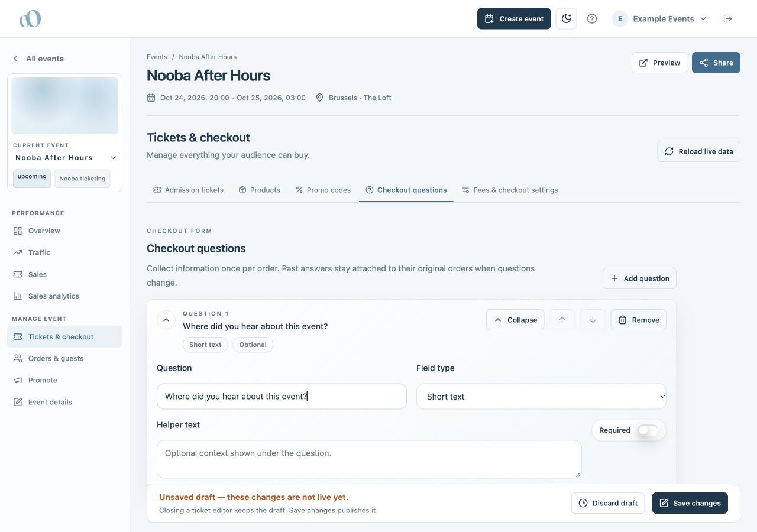Discard the unsaved draft
The height and width of the screenshot is (532, 757).
(x=608, y=503)
